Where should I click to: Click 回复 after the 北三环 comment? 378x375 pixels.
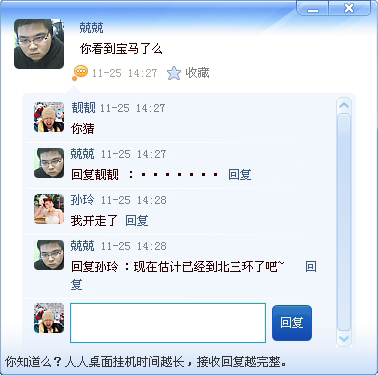311,266
